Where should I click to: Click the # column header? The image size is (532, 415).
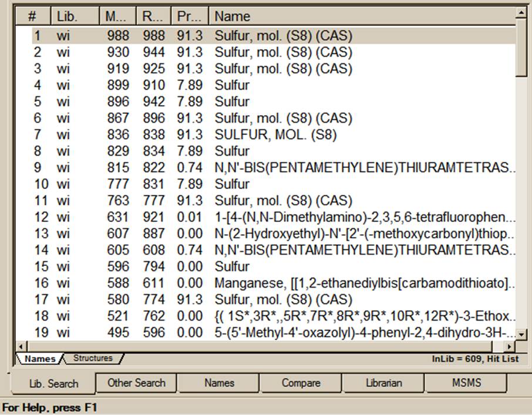coord(33,16)
